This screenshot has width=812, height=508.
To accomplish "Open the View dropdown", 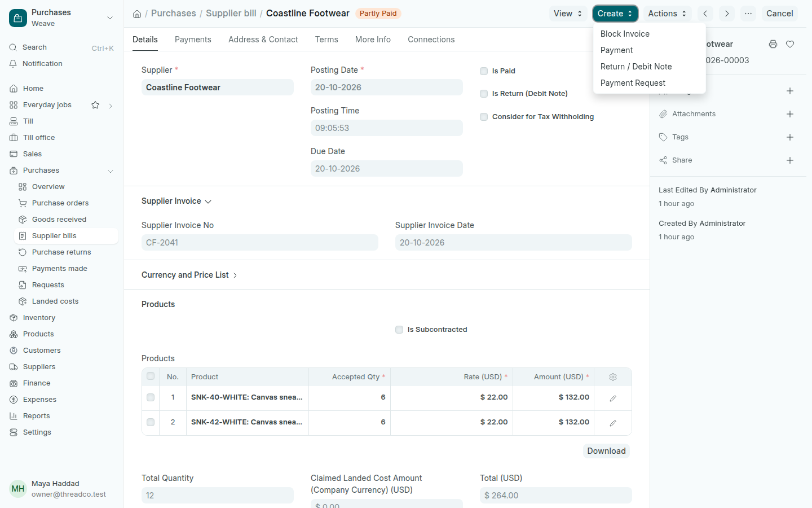I will pyautogui.click(x=568, y=14).
